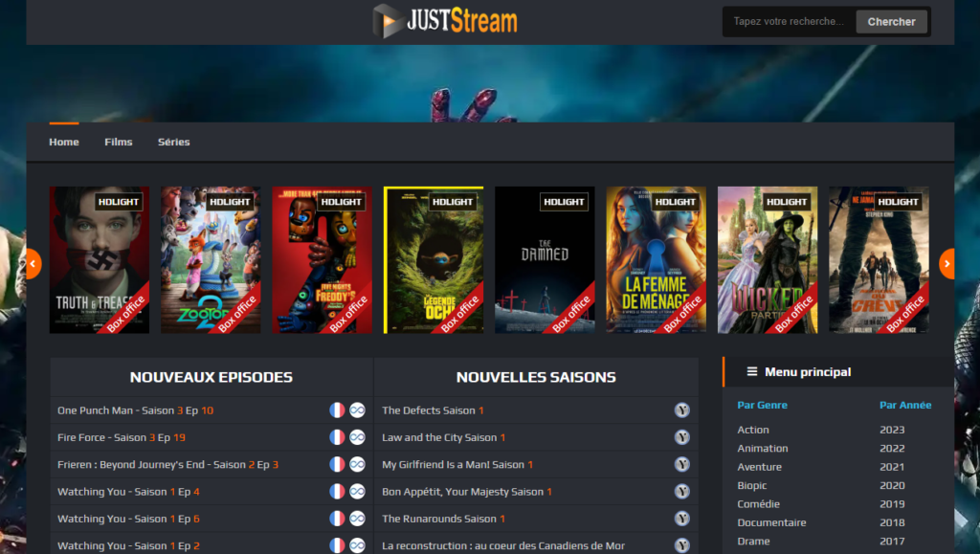
Task: Click the Y icon beside Law and the City
Action: coord(682,437)
